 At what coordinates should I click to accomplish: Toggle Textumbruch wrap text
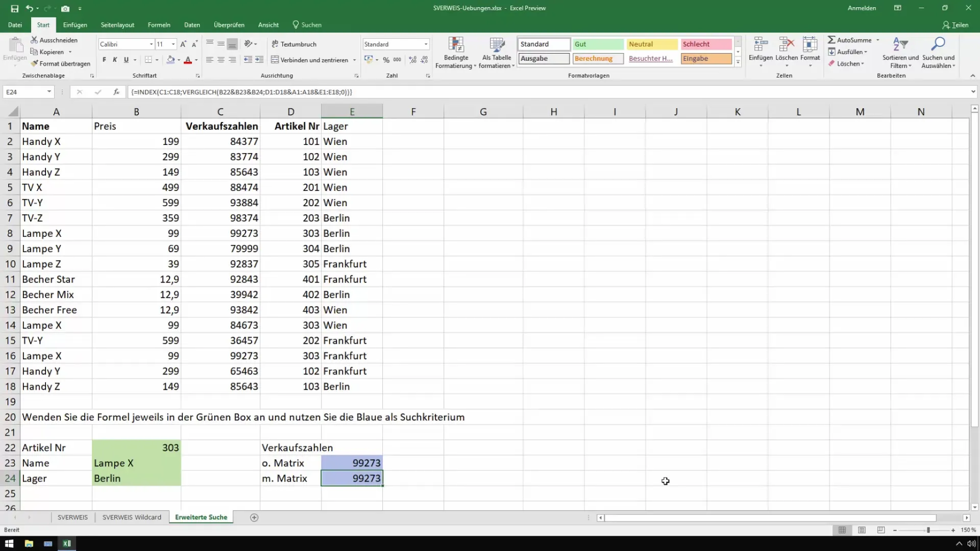click(294, 44)
